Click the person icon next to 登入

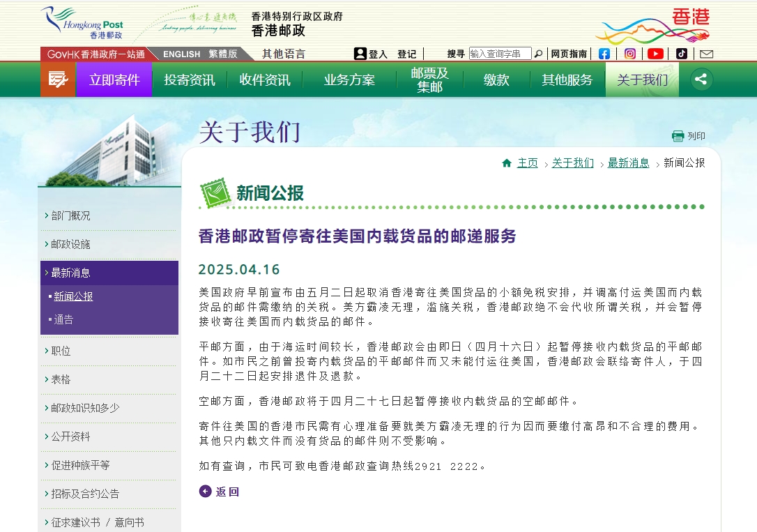360,53
